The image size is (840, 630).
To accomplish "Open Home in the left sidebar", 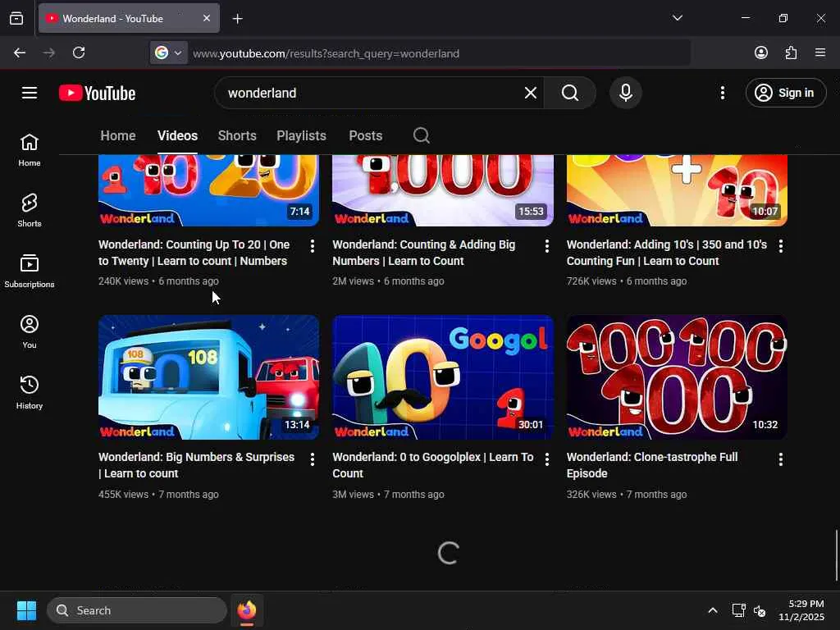I will click(30, 150).
